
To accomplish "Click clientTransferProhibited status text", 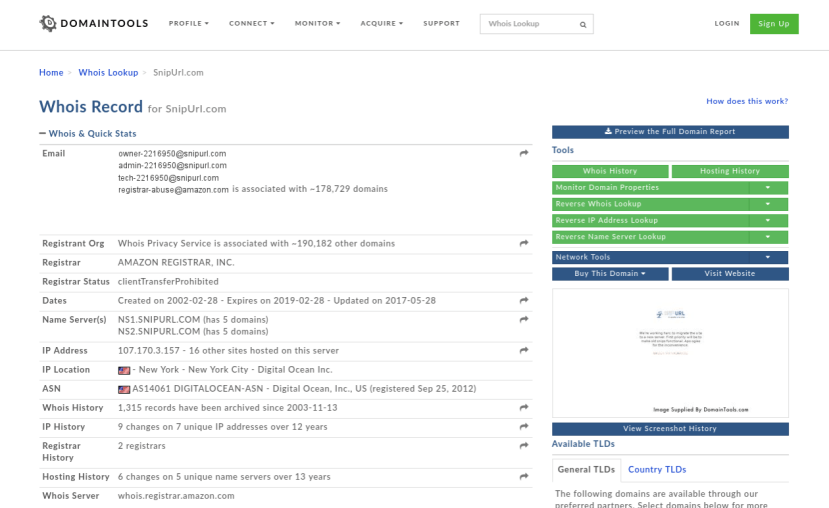I will 168,282.
